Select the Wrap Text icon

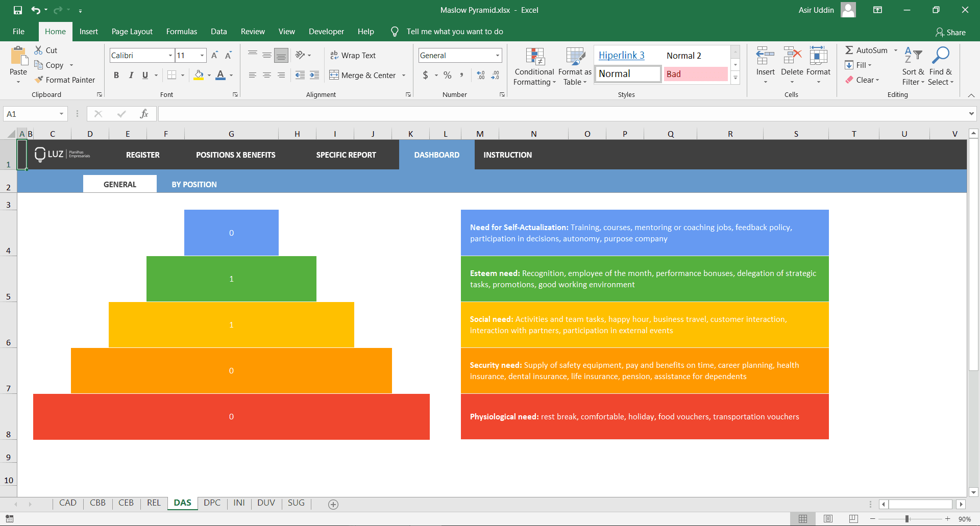point(334,55)
